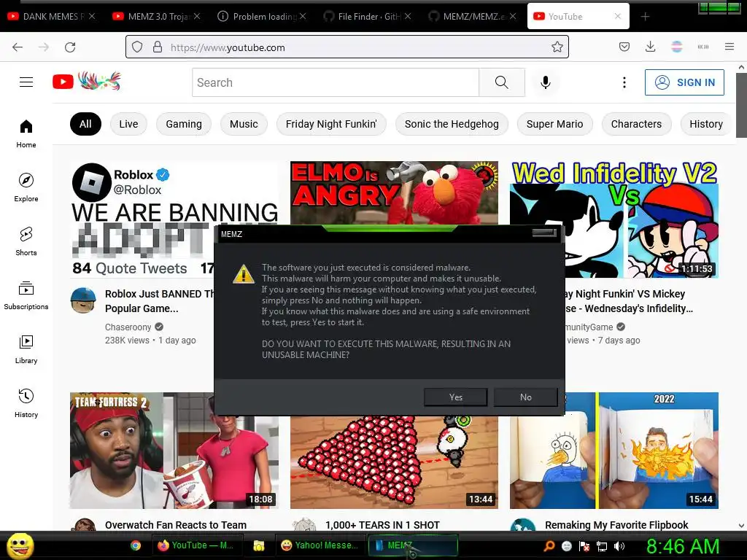Go back with the browser back arrow
Viewport: 747px width, 560px height.
click(x=18, y=47)
